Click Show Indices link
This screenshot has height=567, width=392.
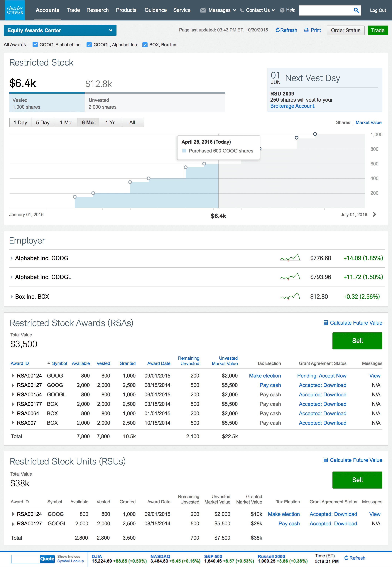click(69, 556)
